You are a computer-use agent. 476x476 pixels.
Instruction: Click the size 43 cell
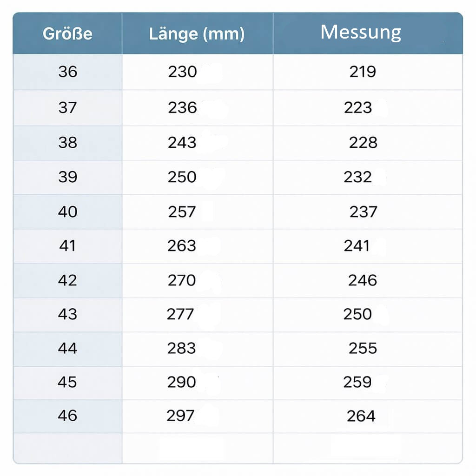[x=68, y=314]
